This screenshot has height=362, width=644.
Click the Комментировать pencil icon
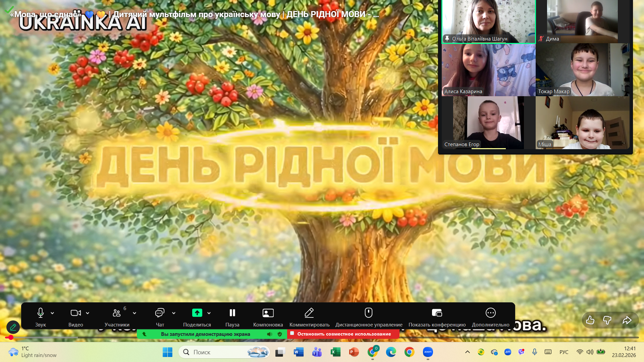coord(309,313)
